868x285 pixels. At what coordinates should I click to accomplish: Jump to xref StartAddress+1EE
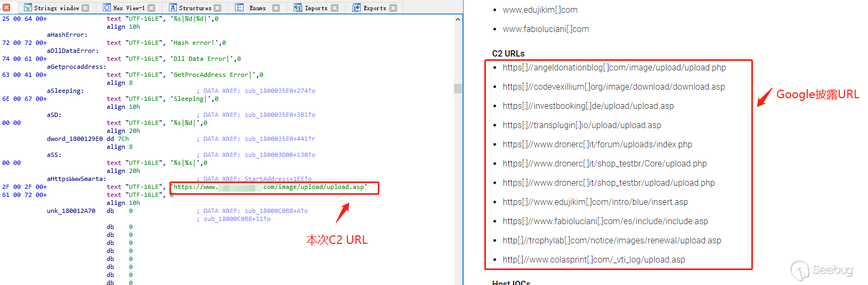[x=278, y=179]
